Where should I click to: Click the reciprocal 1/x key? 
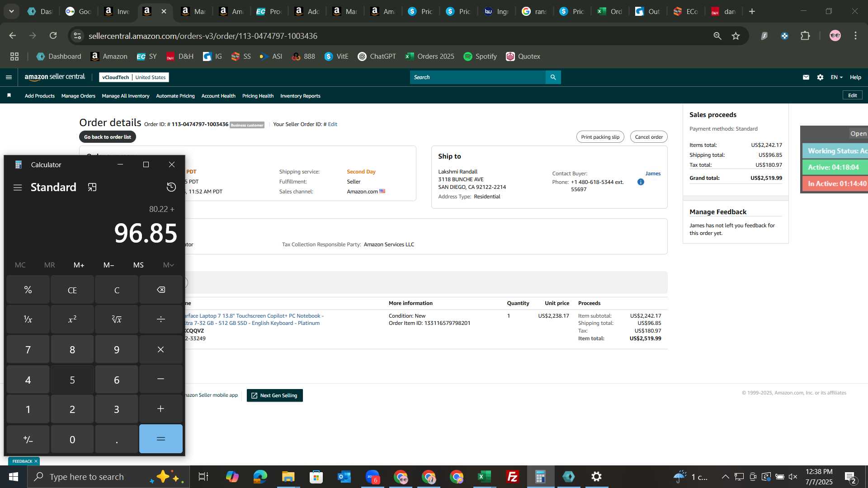point(28,319)
